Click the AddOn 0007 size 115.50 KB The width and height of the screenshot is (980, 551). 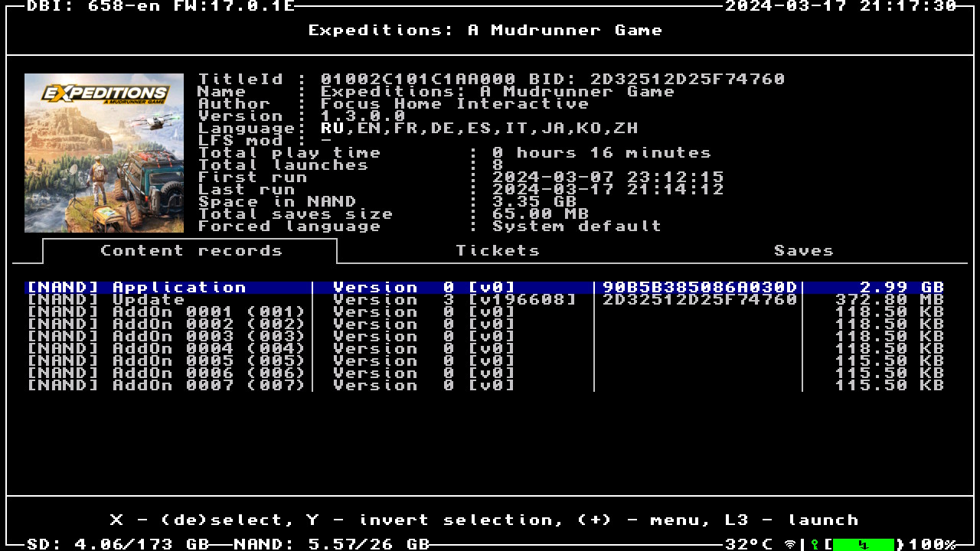[x=890, y=386]
